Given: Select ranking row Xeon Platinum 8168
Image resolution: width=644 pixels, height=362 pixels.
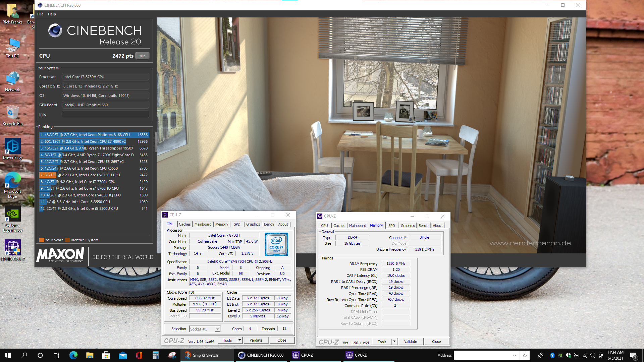Looking at the screenshot, I should [x=94, y=135].
